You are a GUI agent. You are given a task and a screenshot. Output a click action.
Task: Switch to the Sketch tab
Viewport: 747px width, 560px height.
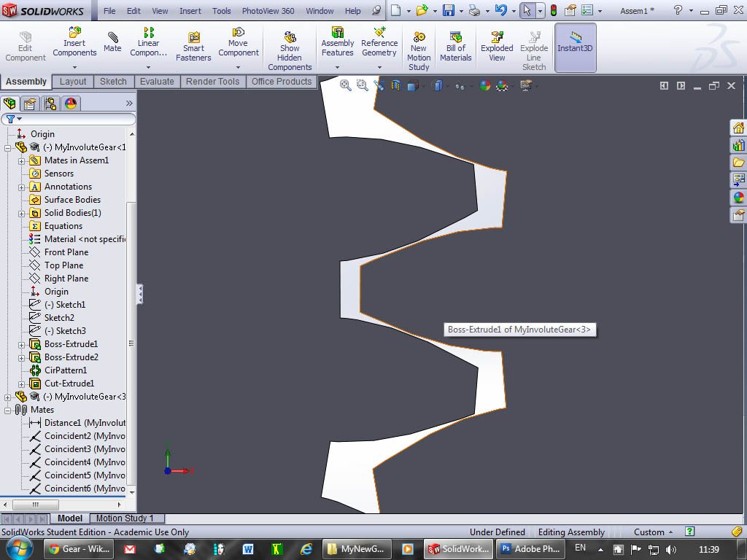(113, 82)
